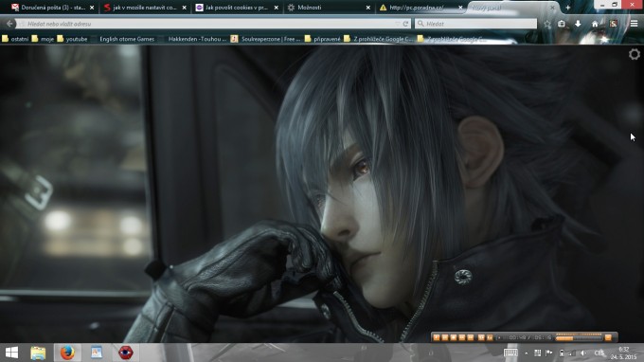Switch to Doručená pošta tab
Screen dimensions: 644x362
(x=53, y=8)
